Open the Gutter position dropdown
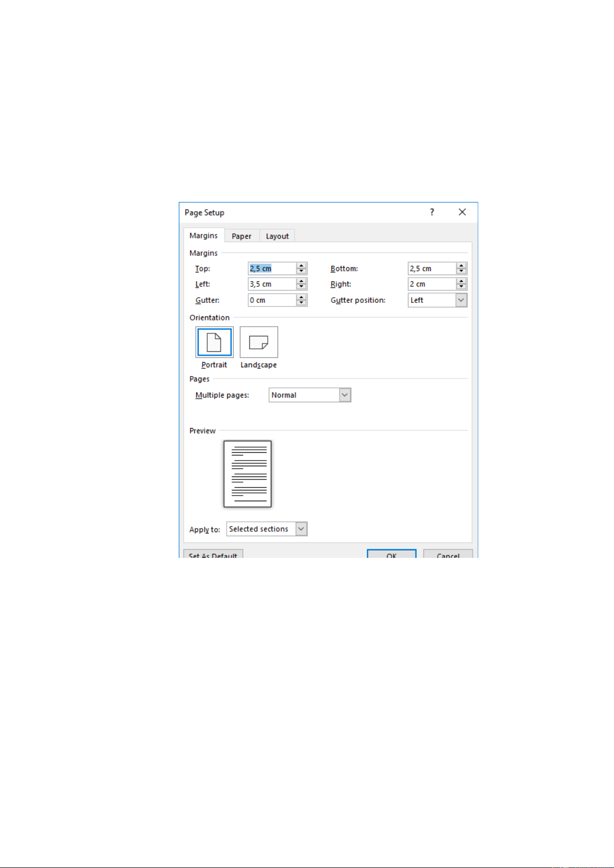 (461, 300)
